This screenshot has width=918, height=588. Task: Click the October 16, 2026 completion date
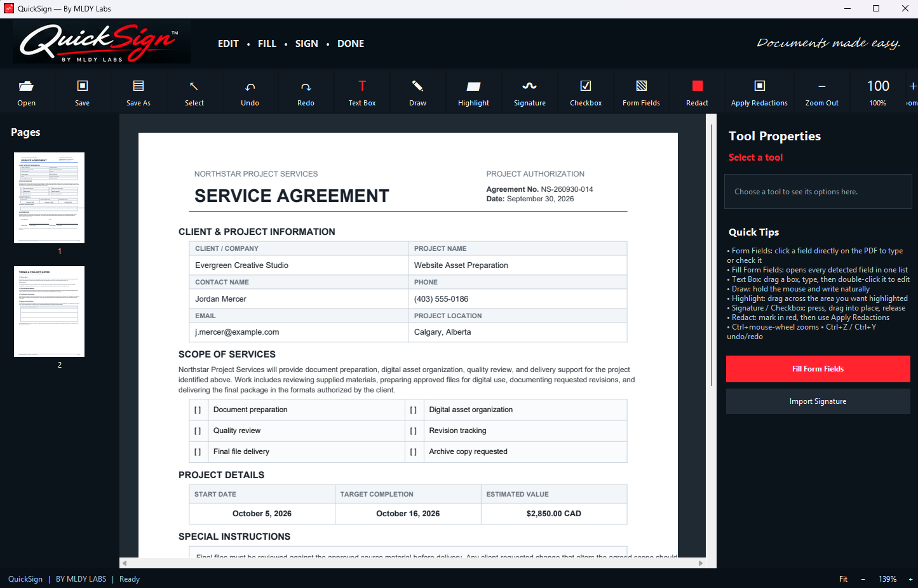click(x=408, y=514)
